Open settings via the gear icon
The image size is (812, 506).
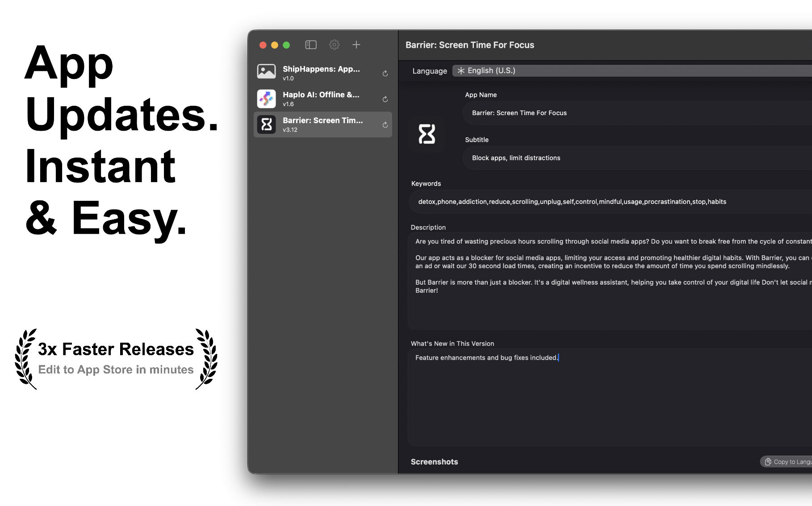point(334,45)
